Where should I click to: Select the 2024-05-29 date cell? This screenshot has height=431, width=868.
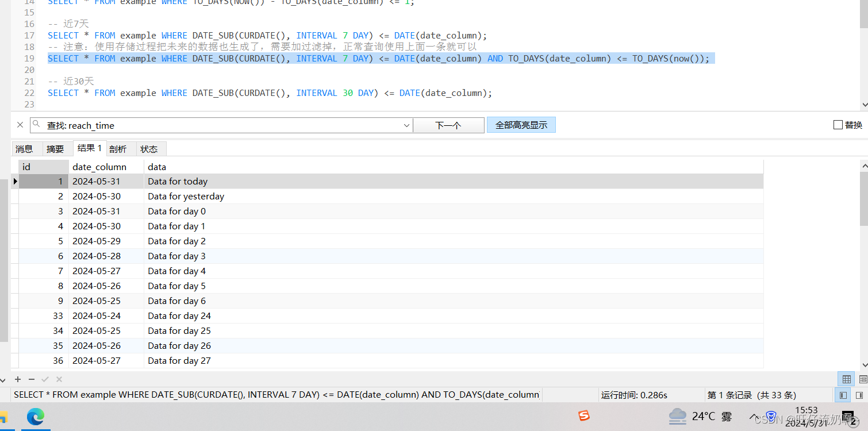click(106, 241)
